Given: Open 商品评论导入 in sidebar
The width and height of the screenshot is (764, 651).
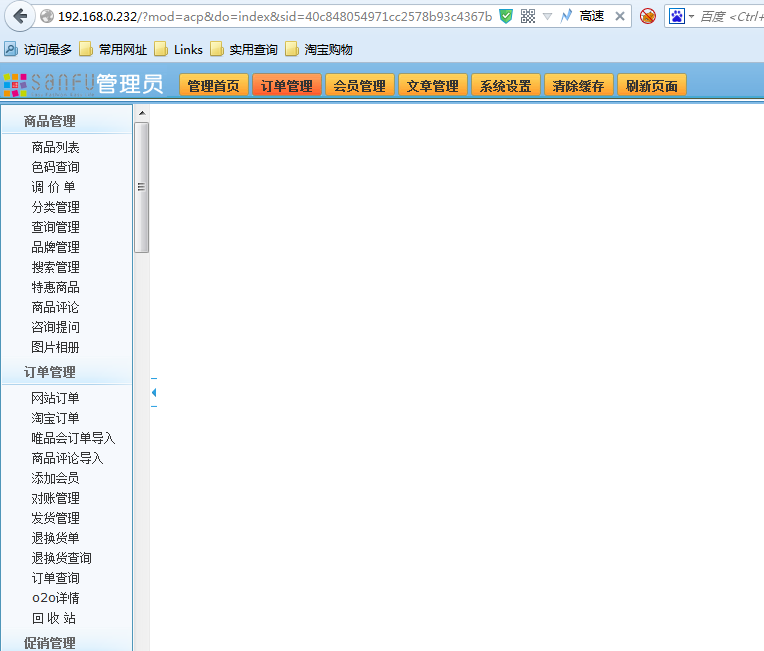Looking at the screenshot, I should pyautogui.click(x=67, y=458).
